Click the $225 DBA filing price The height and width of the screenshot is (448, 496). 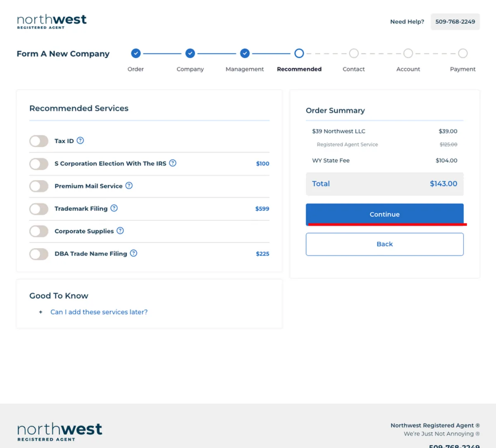pyautogui.click(x=262, y=254)
